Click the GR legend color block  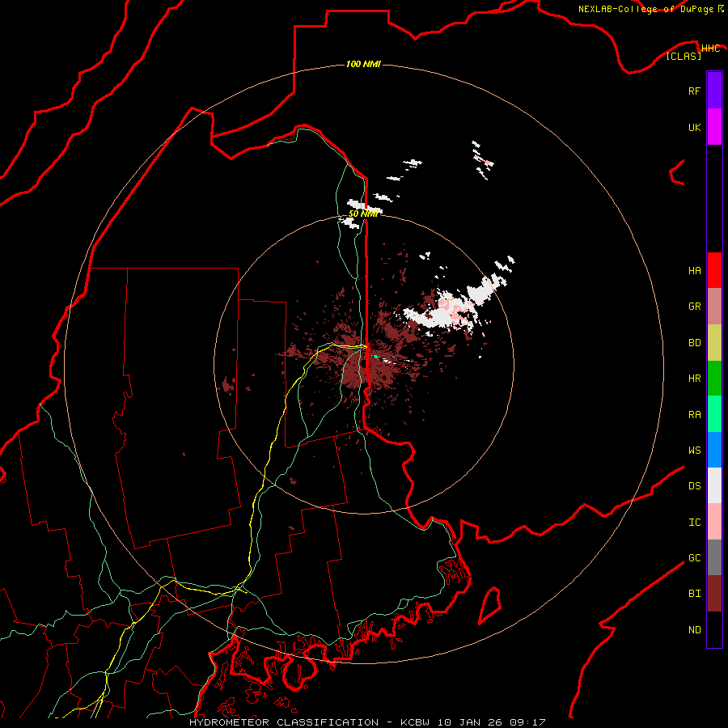pyautogui.click(x=714, y=306)
